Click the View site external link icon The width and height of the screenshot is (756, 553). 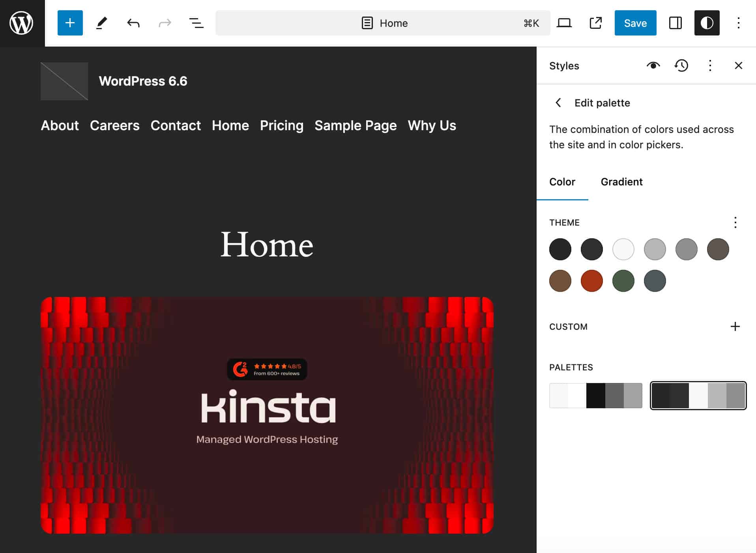point(595,23)
